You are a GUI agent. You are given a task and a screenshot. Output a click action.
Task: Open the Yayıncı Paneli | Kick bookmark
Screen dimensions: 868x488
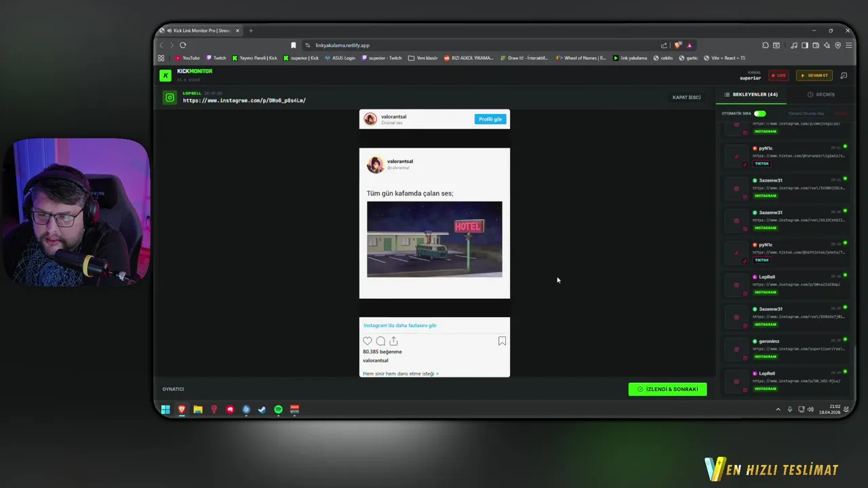click(255, 58)
